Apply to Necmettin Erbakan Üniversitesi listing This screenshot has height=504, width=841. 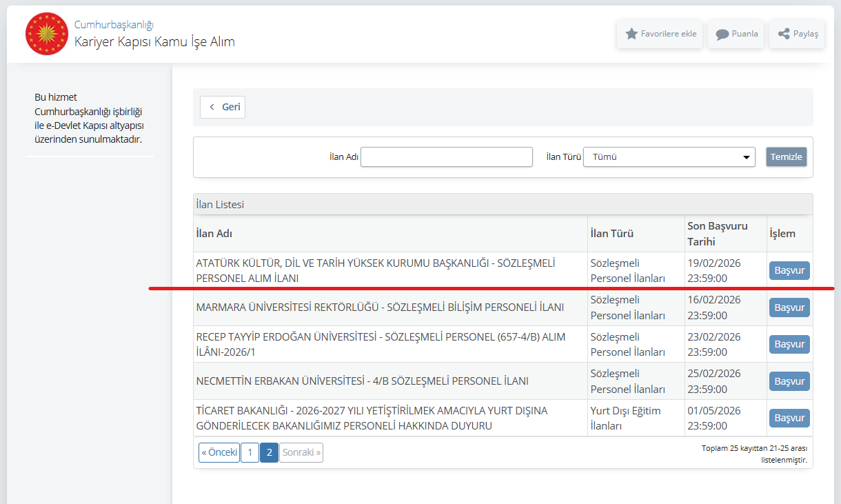click(x=789, y=381)
